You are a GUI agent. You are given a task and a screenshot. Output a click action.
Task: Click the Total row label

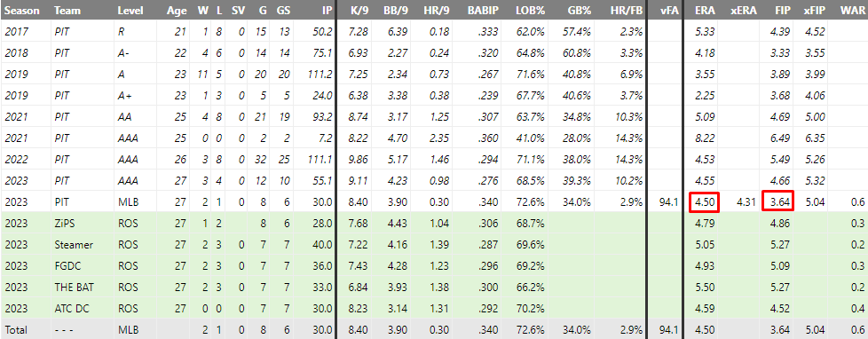click(x=16, y=329)
